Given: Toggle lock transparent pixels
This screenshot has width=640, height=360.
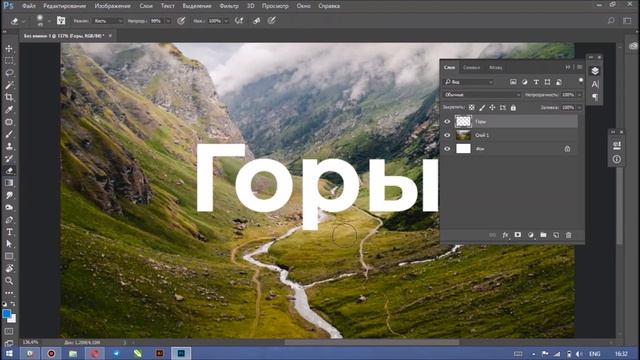Looking at the screenshot, I should (471, 108).
